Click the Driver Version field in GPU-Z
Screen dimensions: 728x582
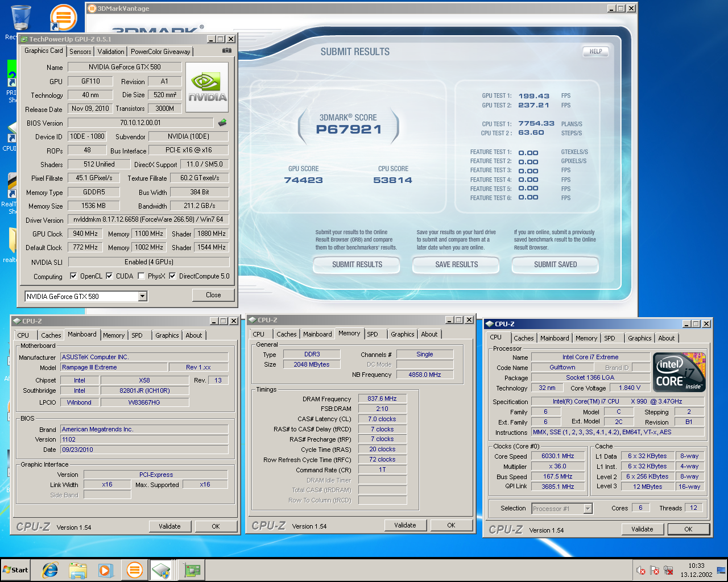coord(148,219)
